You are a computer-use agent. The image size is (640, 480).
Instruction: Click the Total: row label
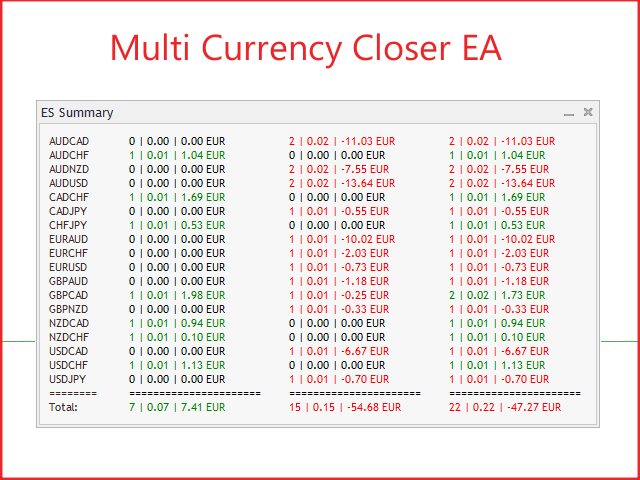pyautogui.click(x=63, y=407)
